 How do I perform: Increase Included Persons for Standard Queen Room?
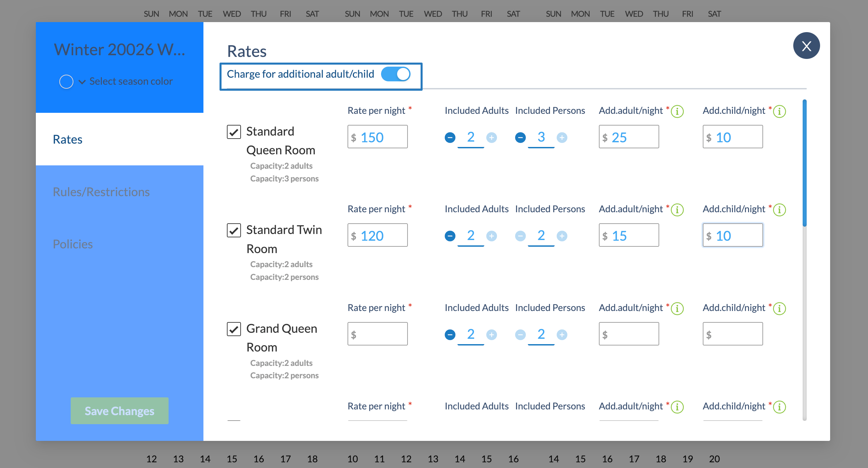point(562,137)
